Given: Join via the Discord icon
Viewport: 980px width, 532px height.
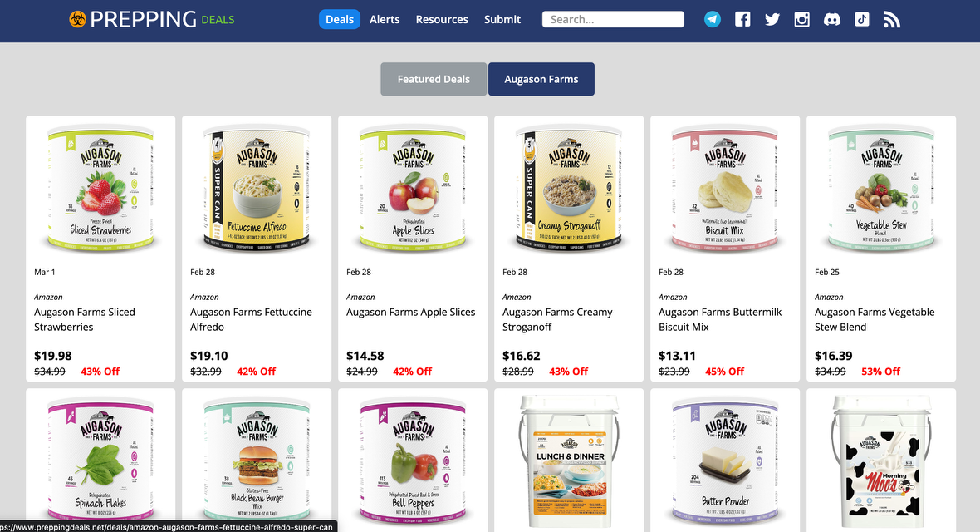Looking at the screenshot, I should click(x=832, y=19).
